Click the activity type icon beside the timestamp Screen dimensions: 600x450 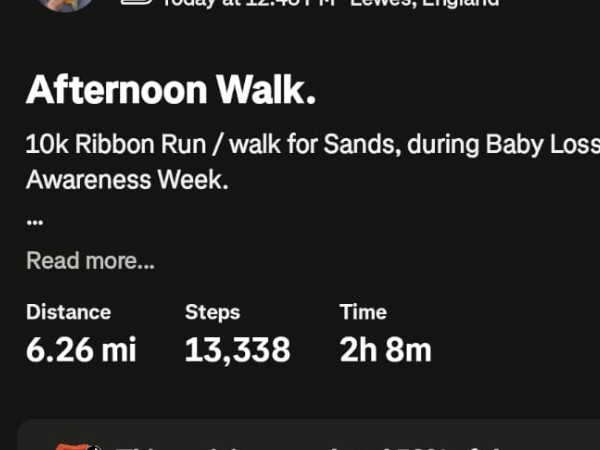(x=135, y=2)
